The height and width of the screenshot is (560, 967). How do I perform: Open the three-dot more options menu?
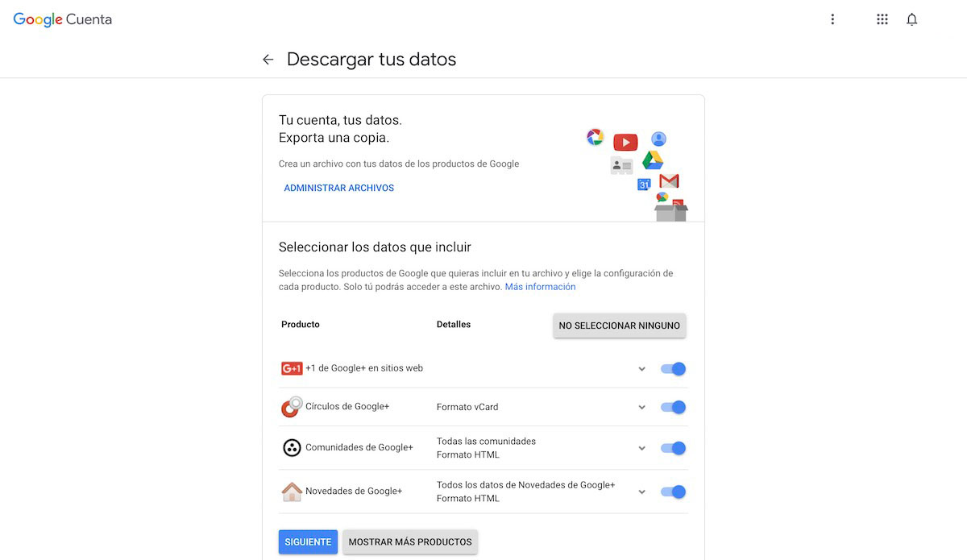(832, 19)
